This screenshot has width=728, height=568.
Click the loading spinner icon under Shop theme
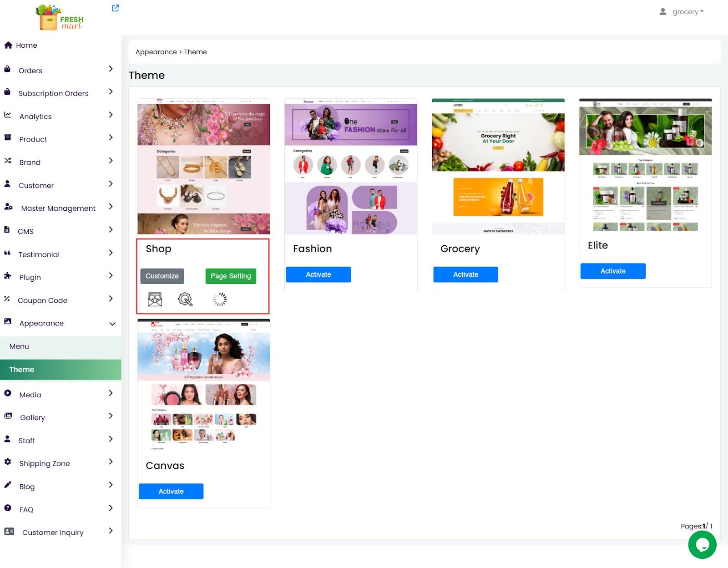pyautogui.click(x=220, y=299)
